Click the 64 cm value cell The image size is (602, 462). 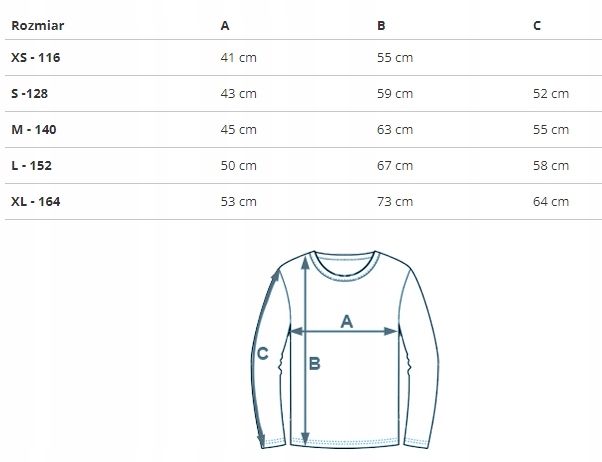[551, 201]
